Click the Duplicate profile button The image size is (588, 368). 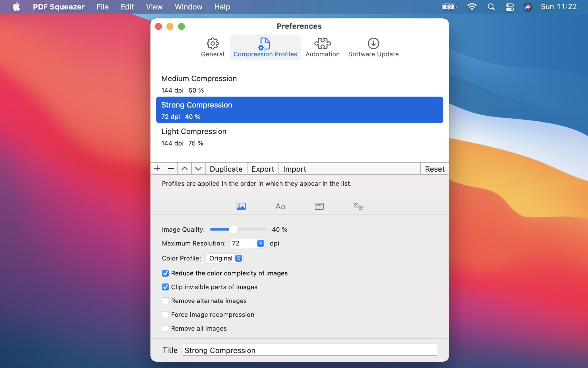pyautogui.click(x=226, y=169)
